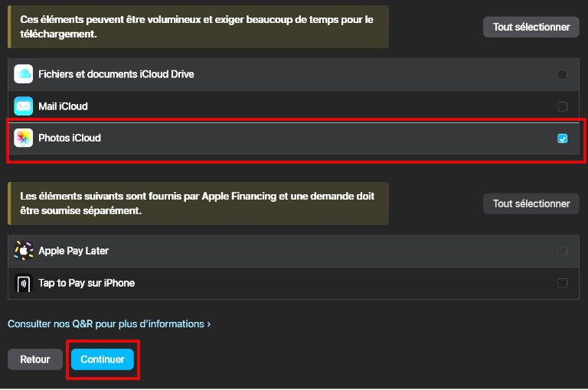Click the 'Apple Pay Later' row text

click(73, 251)
